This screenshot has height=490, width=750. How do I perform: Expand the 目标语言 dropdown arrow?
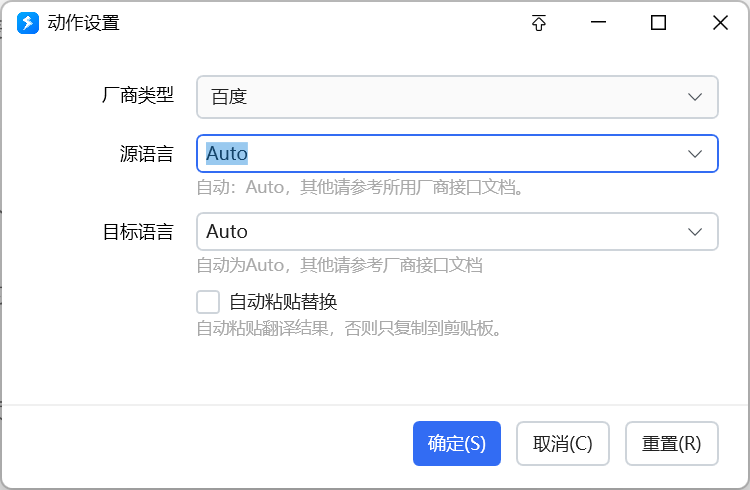pyautogui.click(x=695, y=231)
